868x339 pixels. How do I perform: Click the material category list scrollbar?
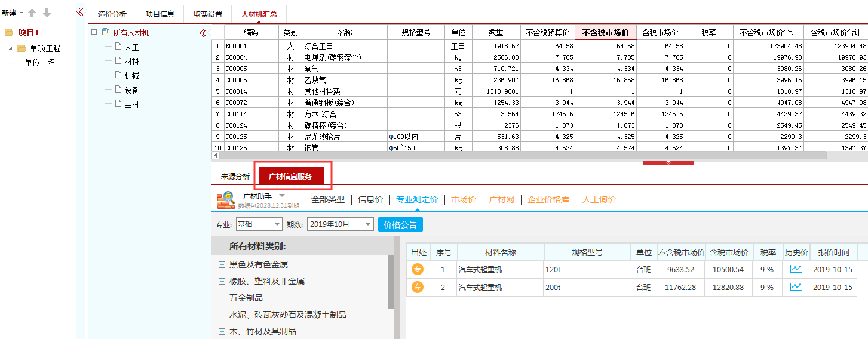(391, 282)
